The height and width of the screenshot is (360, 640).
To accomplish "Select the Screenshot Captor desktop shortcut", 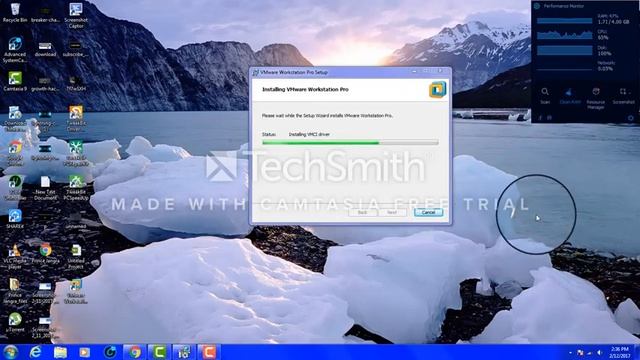I will tap(76, 15).
